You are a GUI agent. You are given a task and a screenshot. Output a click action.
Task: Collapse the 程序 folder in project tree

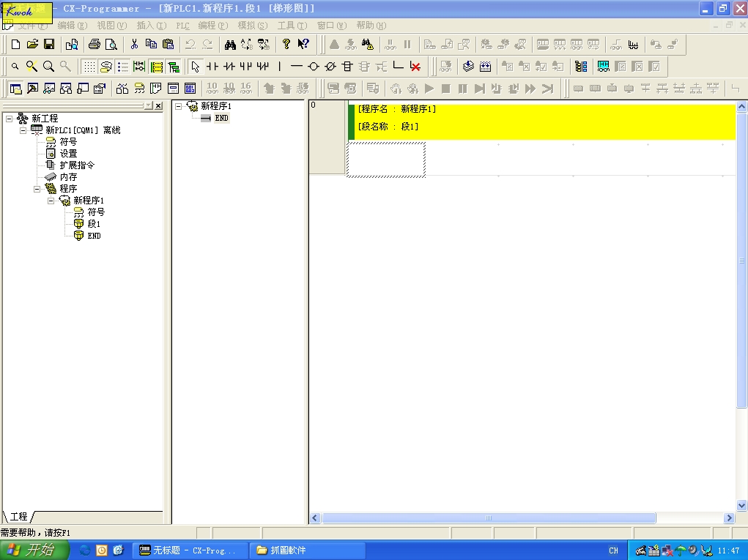point(37,189)
